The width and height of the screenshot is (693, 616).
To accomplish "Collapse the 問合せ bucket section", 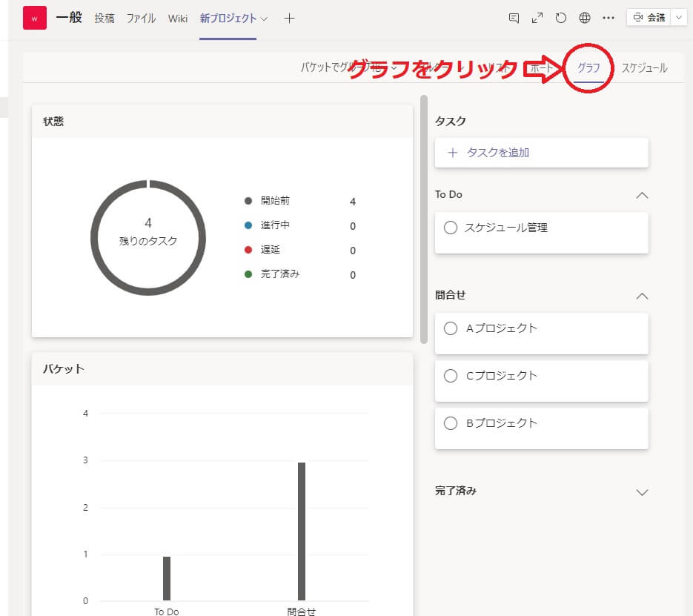I will click(x=642, y=296).
